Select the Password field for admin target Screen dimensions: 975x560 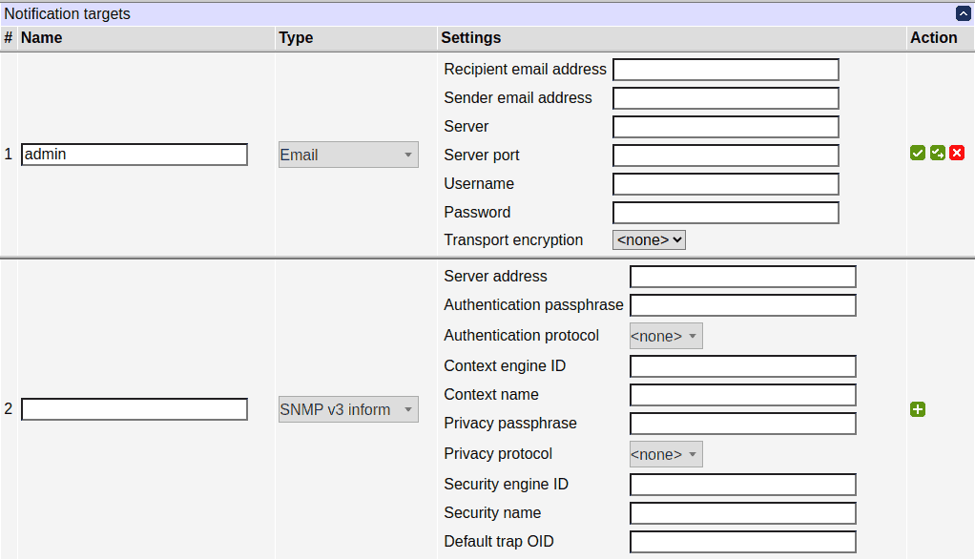click(725, 212)
